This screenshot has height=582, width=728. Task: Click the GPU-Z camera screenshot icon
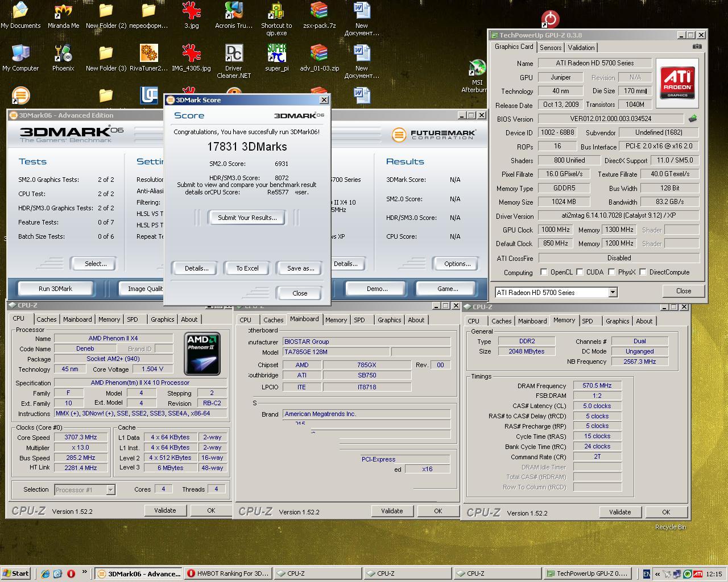697,47
